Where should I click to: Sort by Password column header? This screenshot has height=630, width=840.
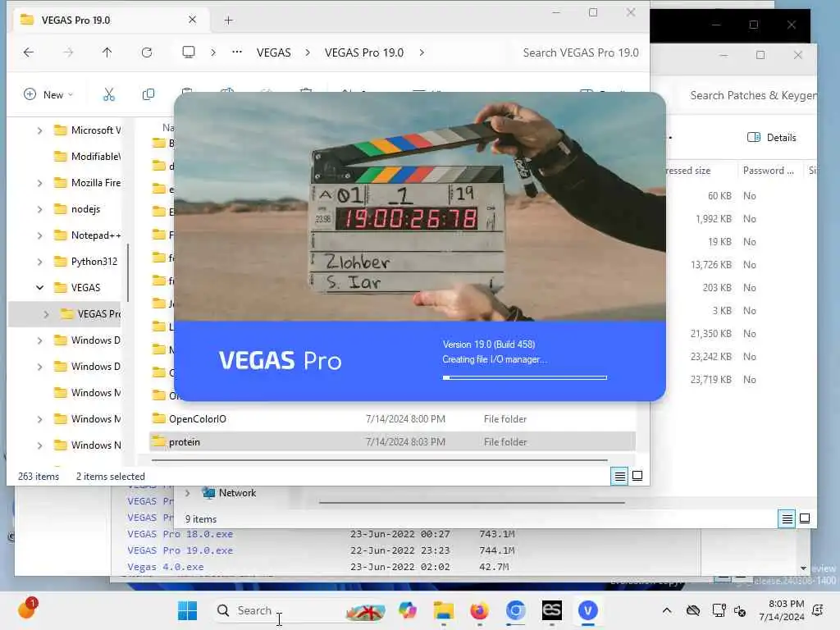click(769, 171)
